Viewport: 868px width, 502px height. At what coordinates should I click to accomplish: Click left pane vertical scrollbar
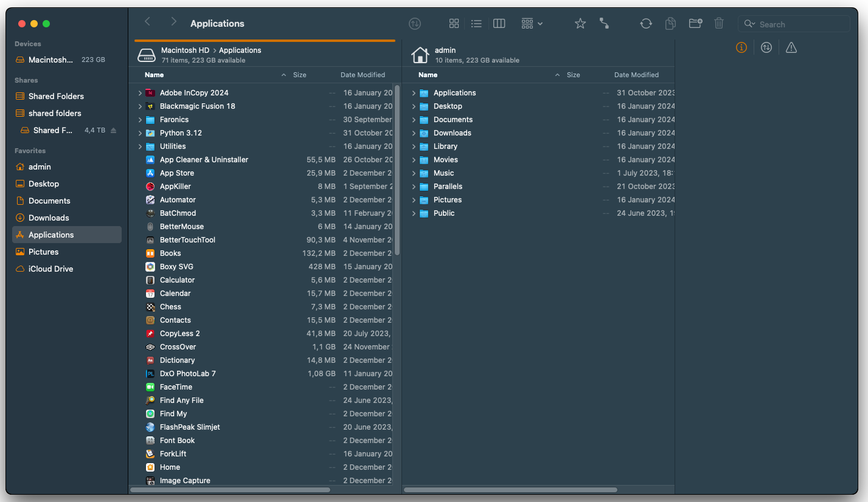(x=397, y=170)
